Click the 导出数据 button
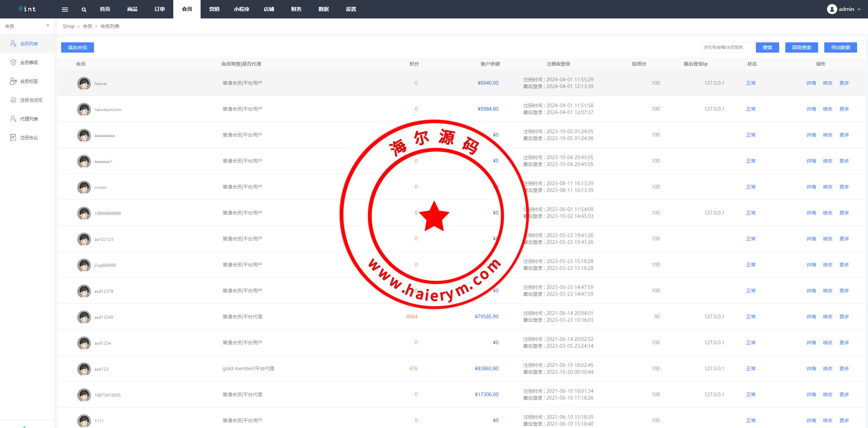868x428 pixels. (840, 47)
